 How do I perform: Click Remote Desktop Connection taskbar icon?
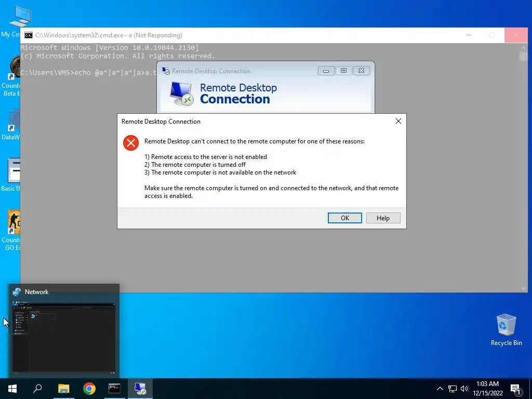point(140,389)
